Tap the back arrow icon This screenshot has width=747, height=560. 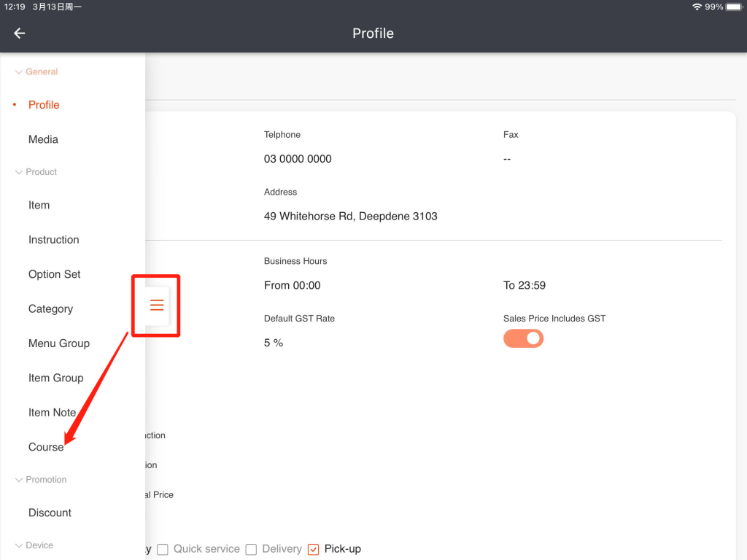tap(20, 34)
